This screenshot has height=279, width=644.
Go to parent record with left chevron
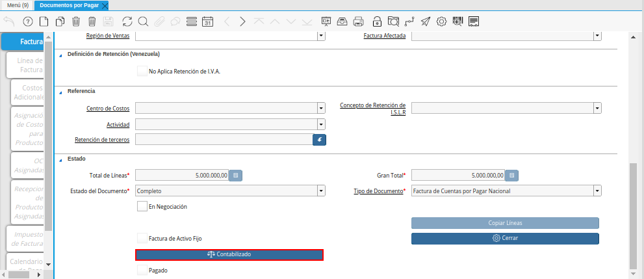(x=227, y=21)
